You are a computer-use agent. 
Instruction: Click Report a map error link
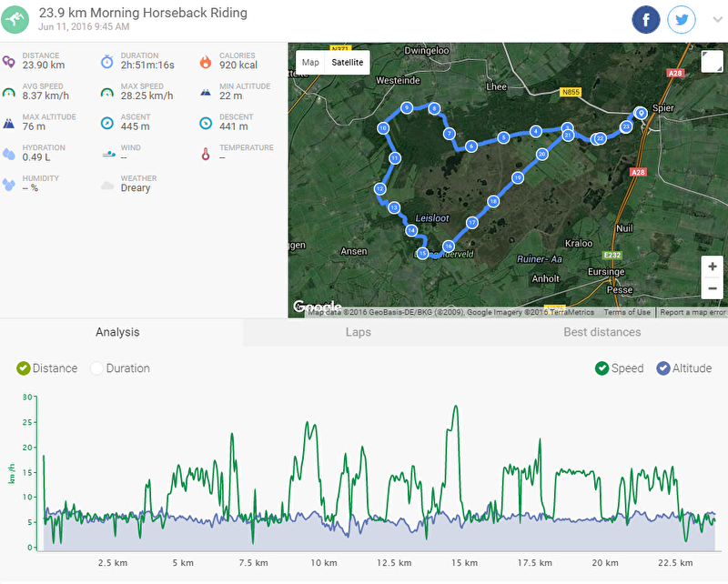[692, 312]
